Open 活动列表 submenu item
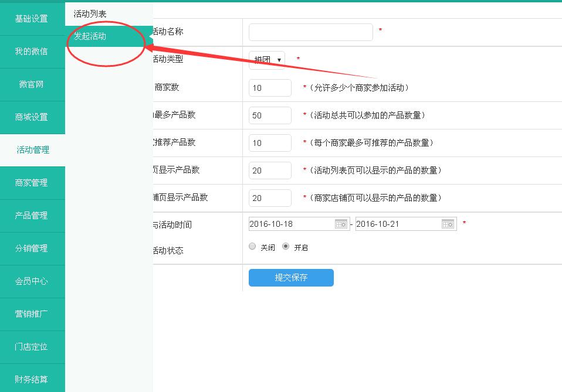 [x=90, y=13]
